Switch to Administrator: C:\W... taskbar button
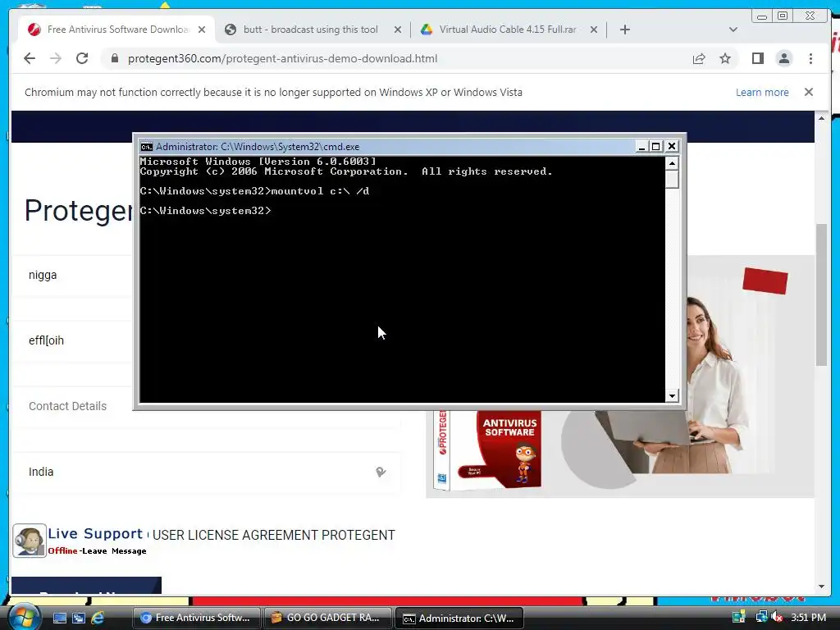This screenshot has height=630, width=840. point(459,618)
